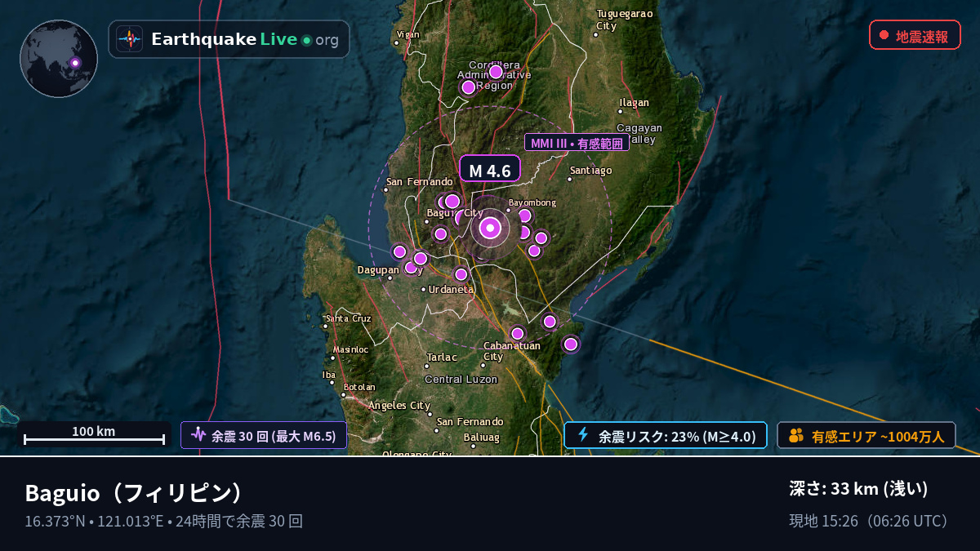The image size is (980, 551).
Task: Click the 有感エリア ~1004万人 badge
Action: click(x=866, y=435)
